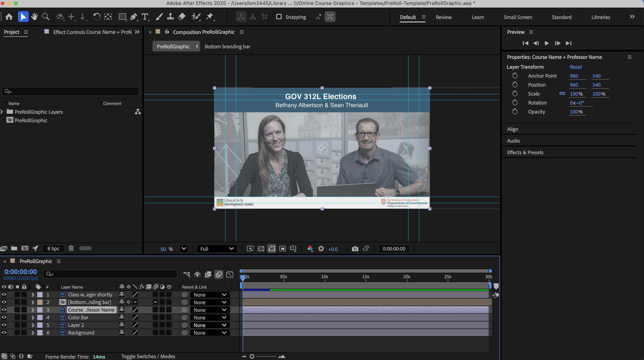Click Toggle Switches / Modes button
Screen dimensions: 644x360
tap(148, 356)
